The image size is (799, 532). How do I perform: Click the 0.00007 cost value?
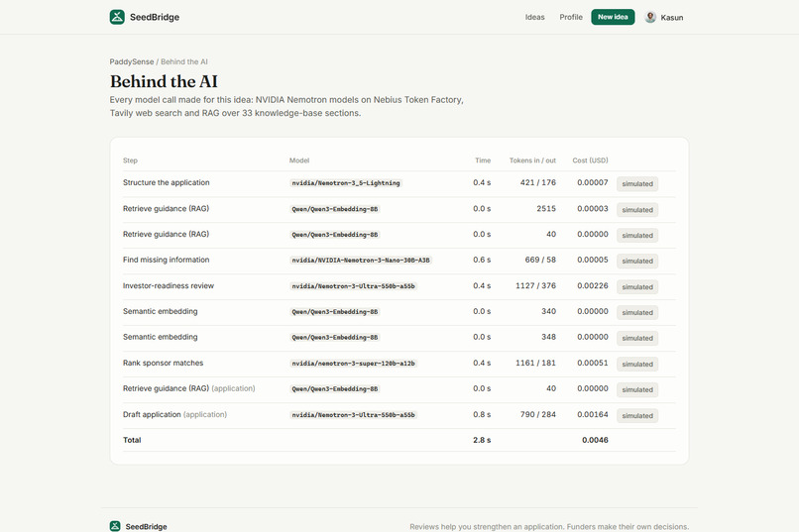tap(593, 182)
